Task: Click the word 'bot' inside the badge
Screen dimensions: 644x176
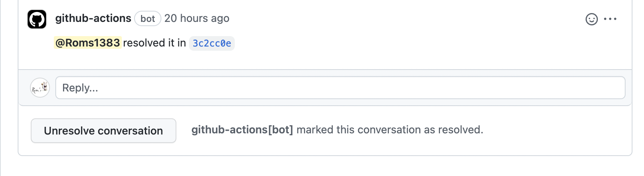Action: coord(148,19)
